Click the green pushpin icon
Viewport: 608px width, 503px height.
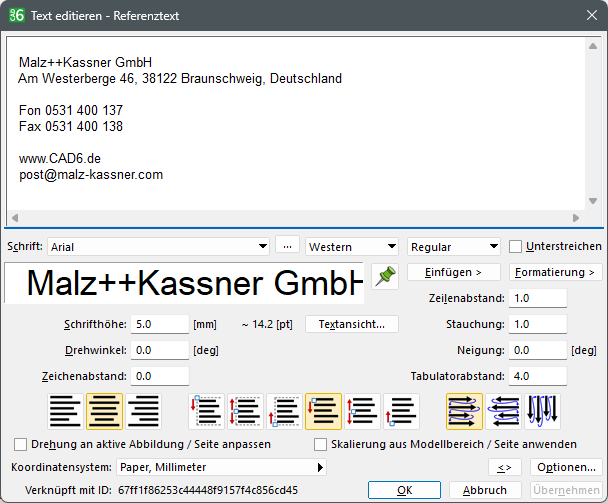pos(385,276)
